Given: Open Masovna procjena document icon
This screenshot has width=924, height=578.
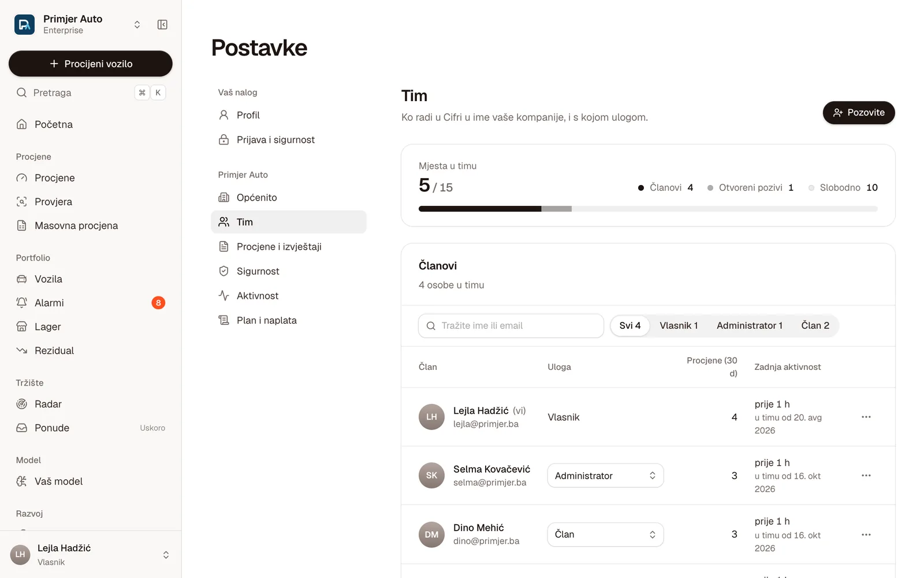Looking at the screenshot, I should tap(22, 225).
